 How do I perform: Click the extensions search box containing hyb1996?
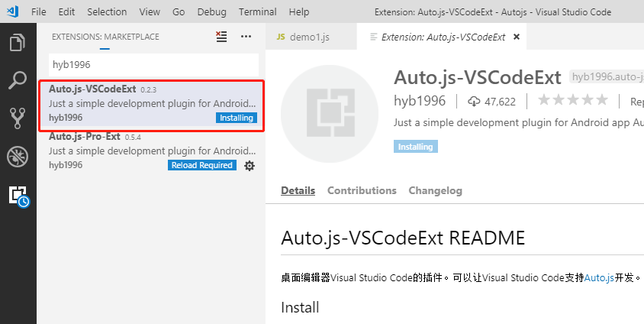pos(153,64)
